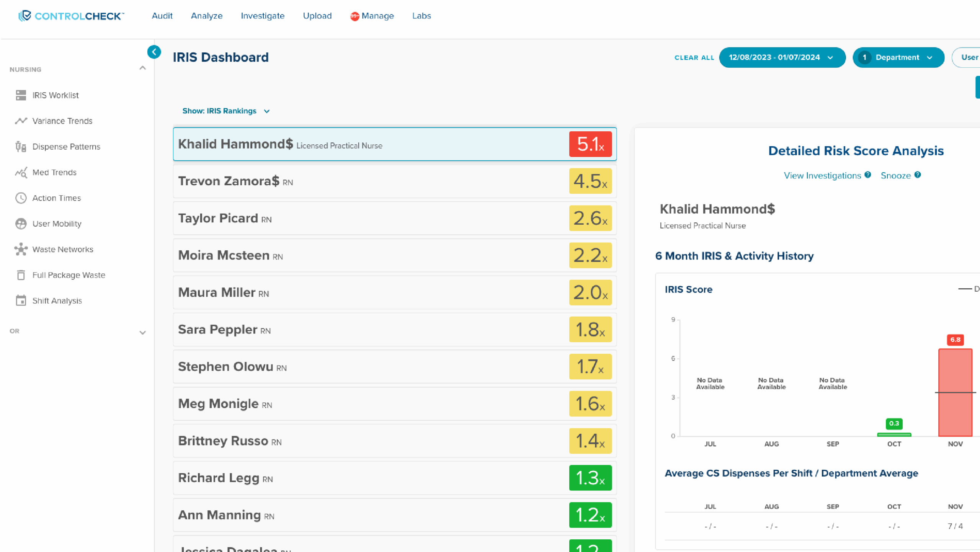The image size is (980, 552).
Task: Click the Shift Analysis calendar icon
Action: click(x=21, y=300)
